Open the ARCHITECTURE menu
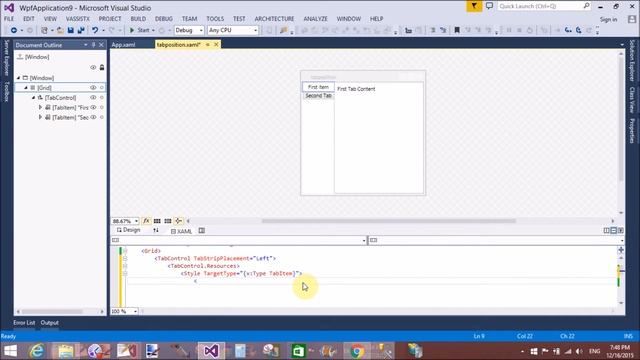Viewport: 640px width, 360px height. pos(274,19)
